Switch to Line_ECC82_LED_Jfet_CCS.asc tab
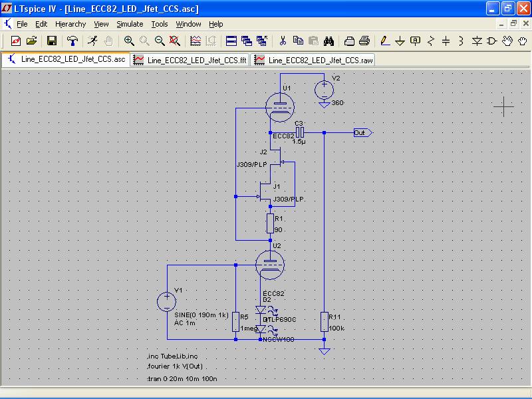Viewport: 532px width, 399px height. [66, 59]
